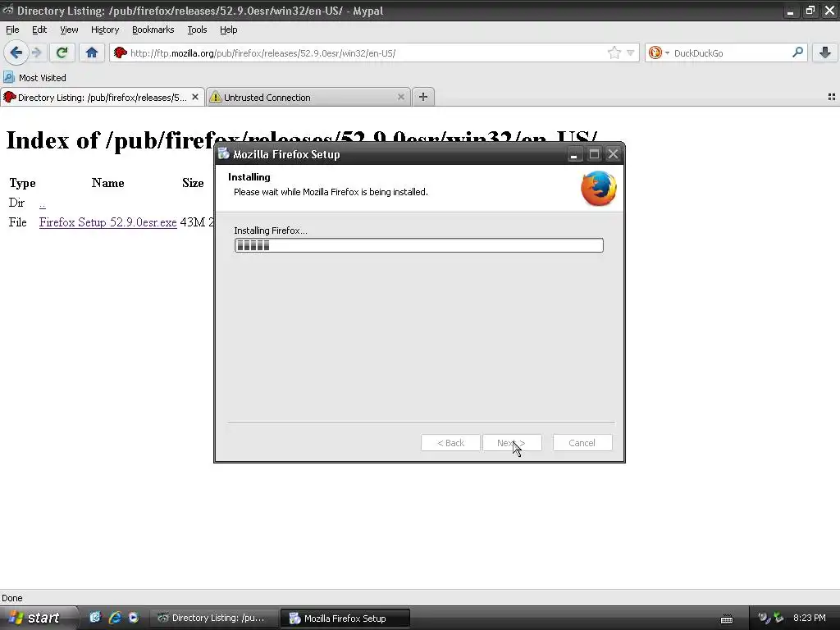Viewport: 840px width, 630px height.
Task: Click the keyboard icon in the taskbar
Action: coord(727,619)
